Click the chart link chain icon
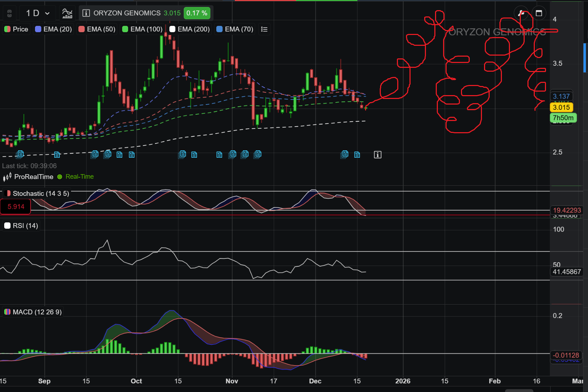 pyautogui.click(x=9, y=13)
